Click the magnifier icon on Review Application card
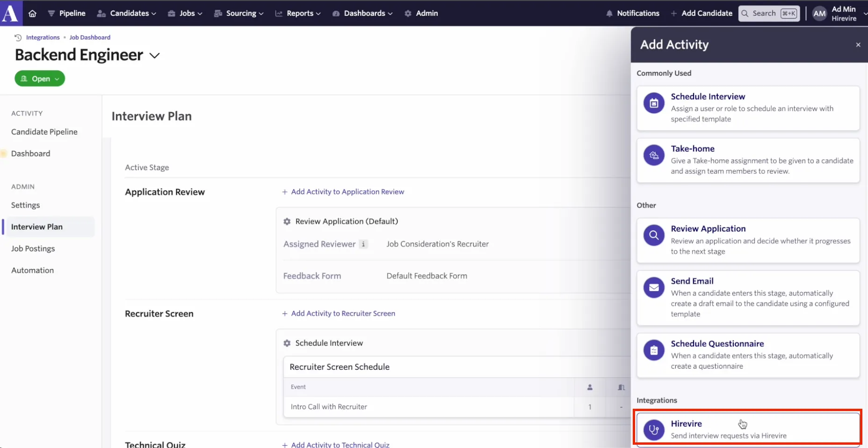 click(x=654, y=235)
